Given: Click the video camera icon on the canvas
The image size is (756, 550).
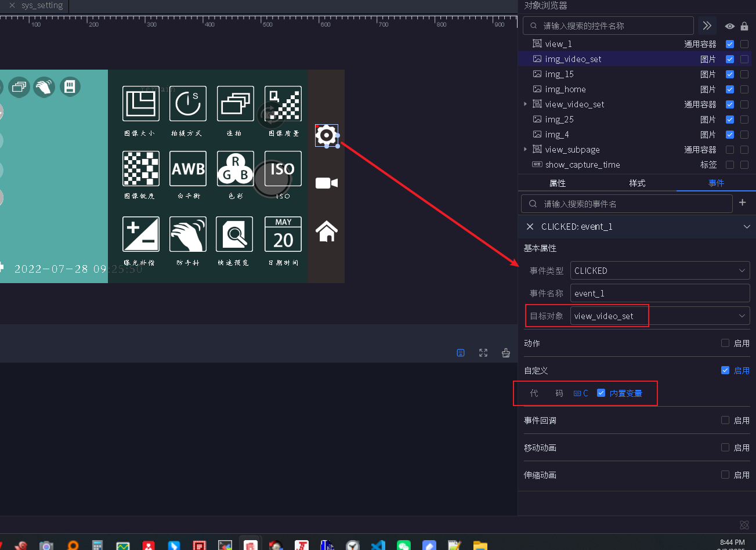Looking at the screenshot, I should click(327, 183).
